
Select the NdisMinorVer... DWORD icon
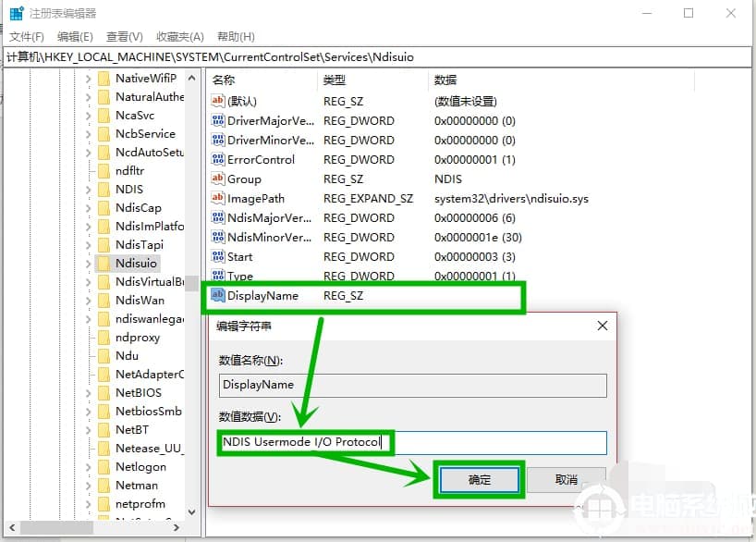(x=218, y=237)
